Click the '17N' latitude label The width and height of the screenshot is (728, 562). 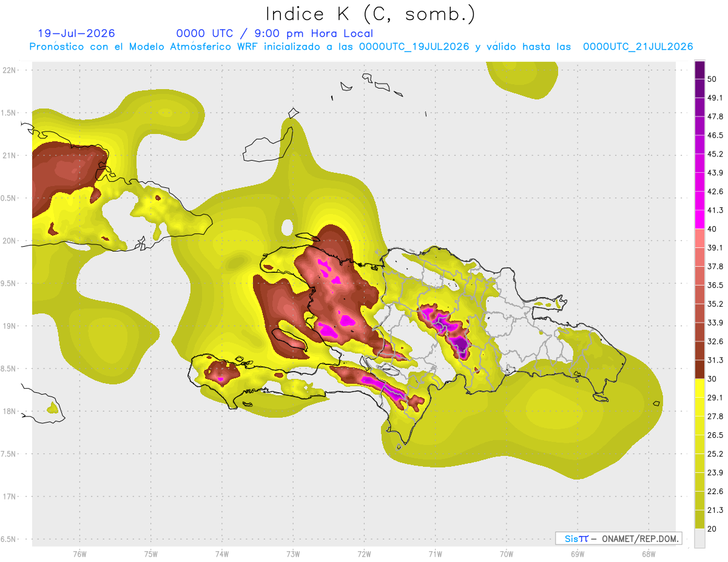pyautogui.click(x=10, y=497)
